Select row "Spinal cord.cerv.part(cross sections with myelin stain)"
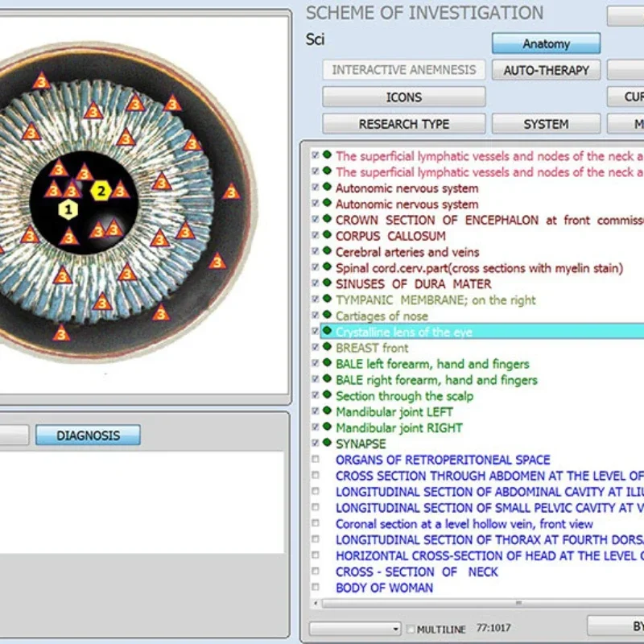 click(x=479, y=268)
